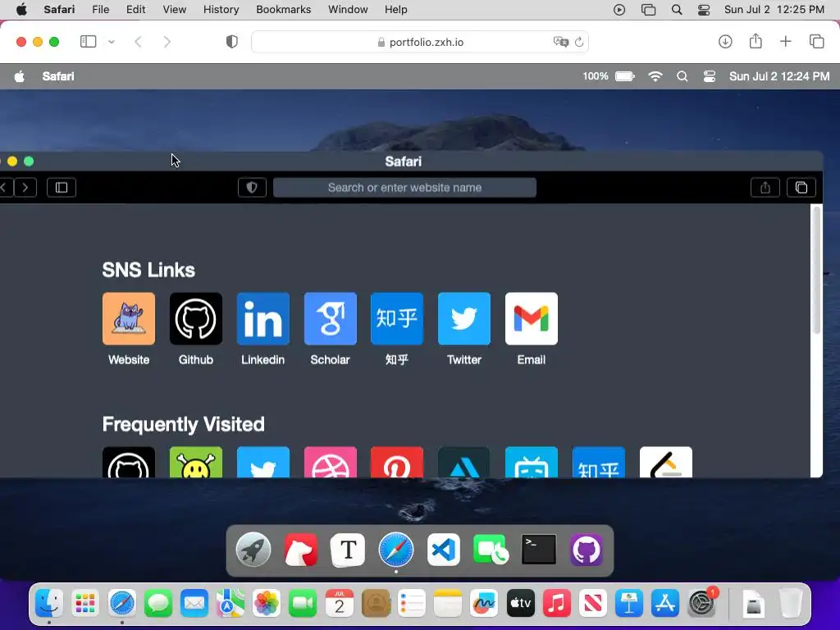Open Control Center in the simulated menu bar
The width and height of the screenshot is (840, 630).
pyautogui.click(x=710, y=76)
